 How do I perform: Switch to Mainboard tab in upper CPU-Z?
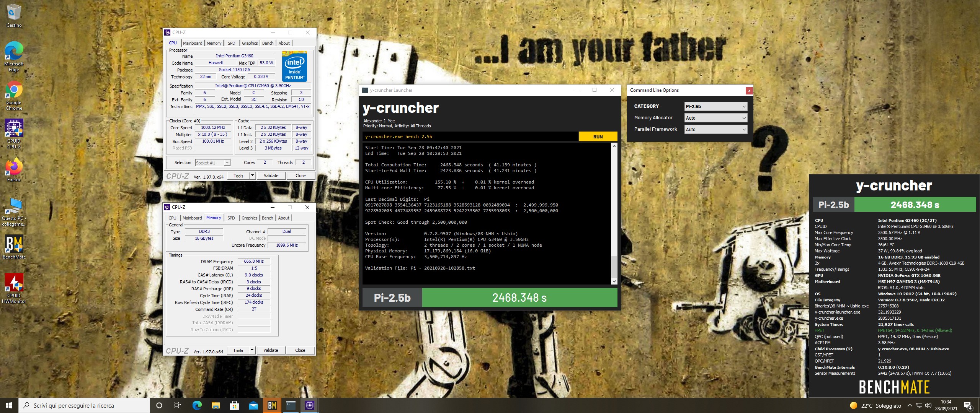click(x=193, y=43)
